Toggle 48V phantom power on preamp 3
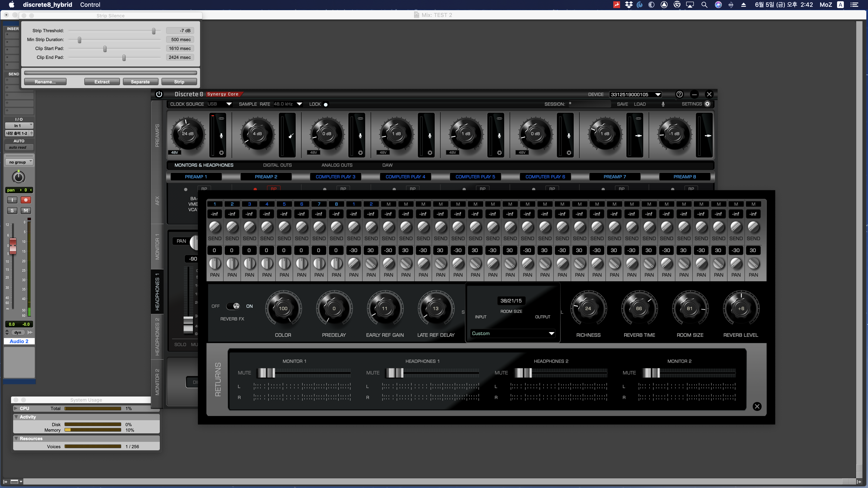 314,152
